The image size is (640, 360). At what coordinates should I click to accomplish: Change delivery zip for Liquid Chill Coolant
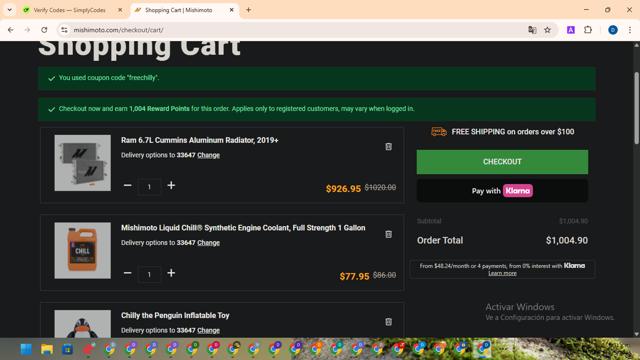point(208,243)
